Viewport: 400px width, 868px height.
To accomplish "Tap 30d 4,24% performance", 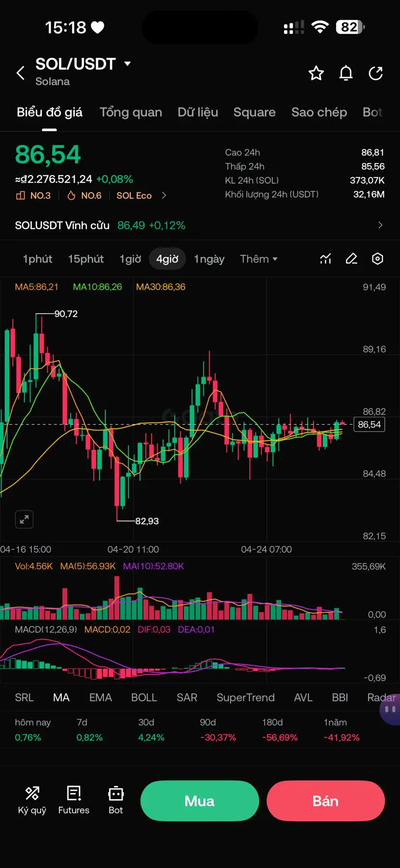I will coord(151,730).
